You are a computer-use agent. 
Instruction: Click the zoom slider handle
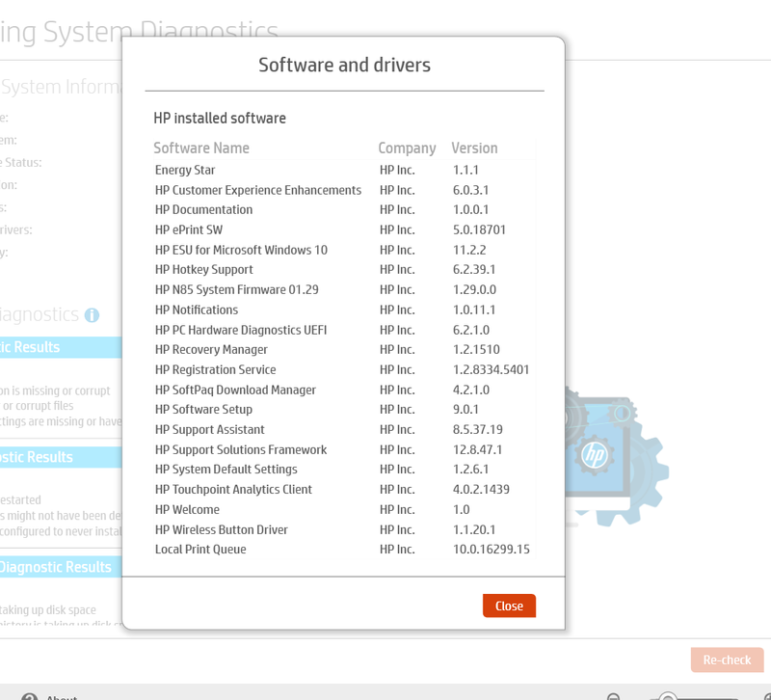point(668,696)
